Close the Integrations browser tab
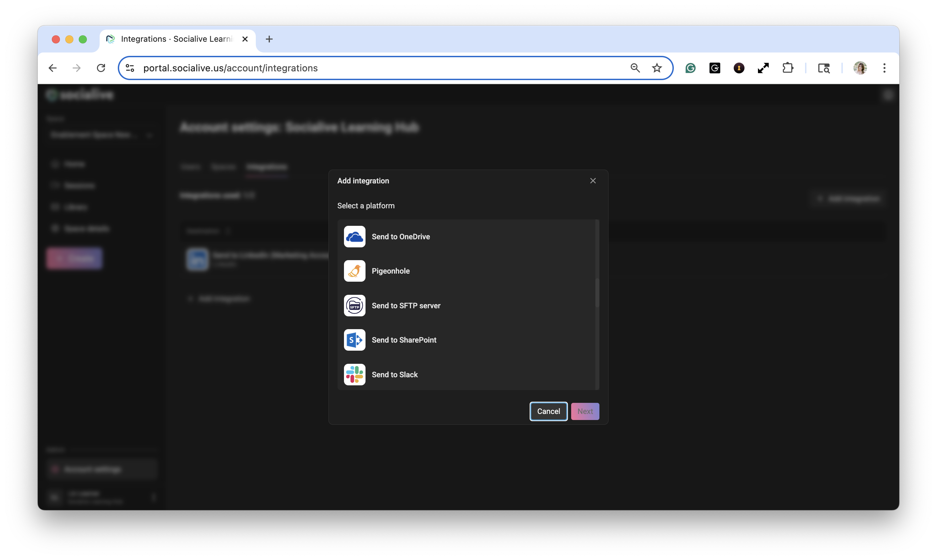 245,39
